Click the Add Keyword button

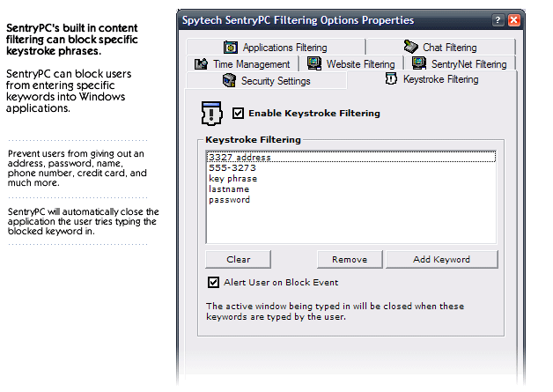[x=441, y=259]
